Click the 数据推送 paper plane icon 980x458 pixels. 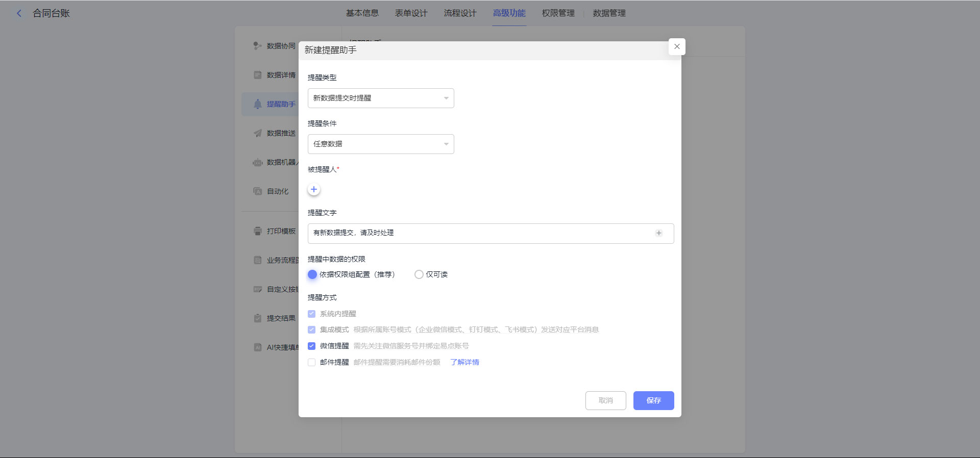(x=258, y=133)
